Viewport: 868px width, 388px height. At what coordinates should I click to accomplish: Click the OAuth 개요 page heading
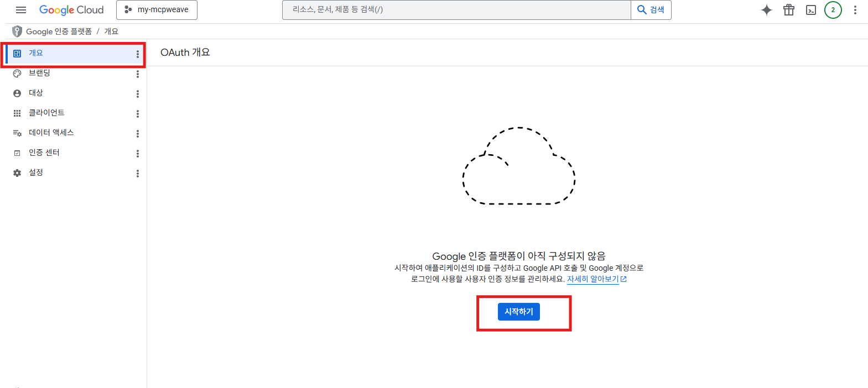[x=185, y=53]
